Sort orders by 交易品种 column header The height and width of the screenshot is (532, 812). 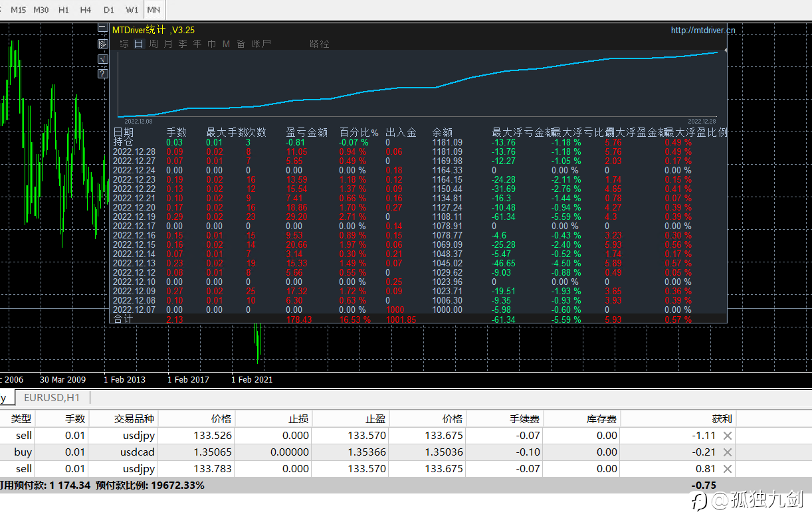coord(134,418)
